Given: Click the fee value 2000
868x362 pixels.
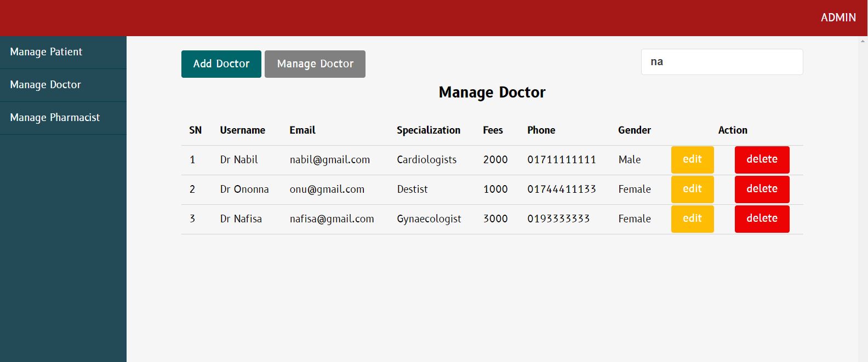Looking at the screenshot, I should point(495,160).
